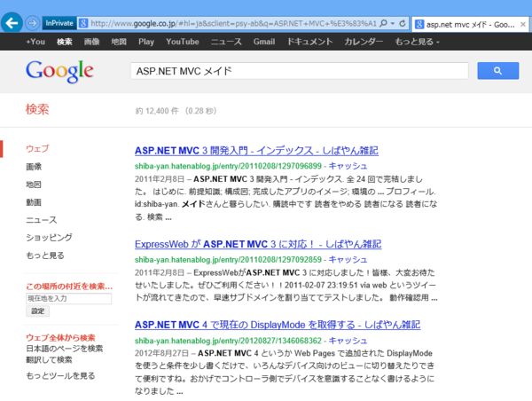Open キャッシュ for the 1297092859 result
This screenshot has height=401, width=532.
click(x=348, y=260)
